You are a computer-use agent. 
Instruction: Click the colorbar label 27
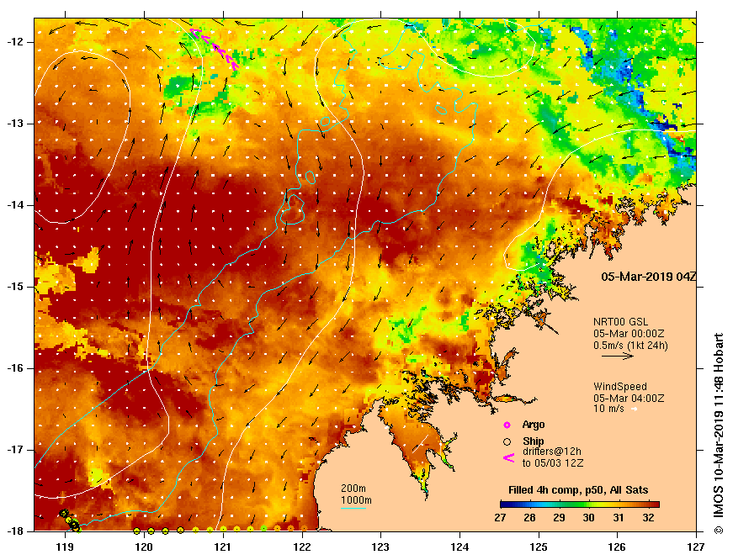coord(500,517)
